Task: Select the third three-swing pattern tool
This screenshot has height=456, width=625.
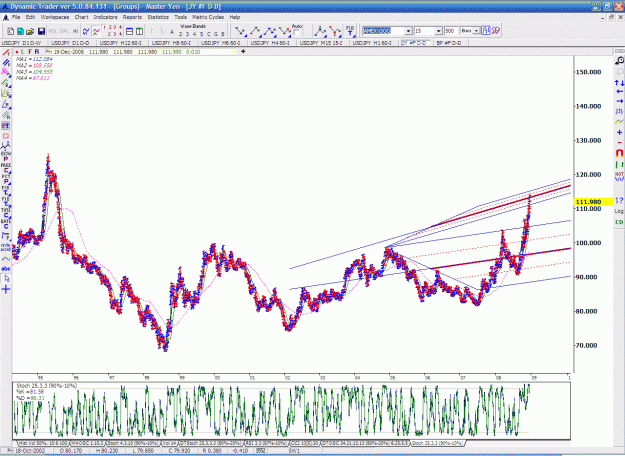Action: 270,31
